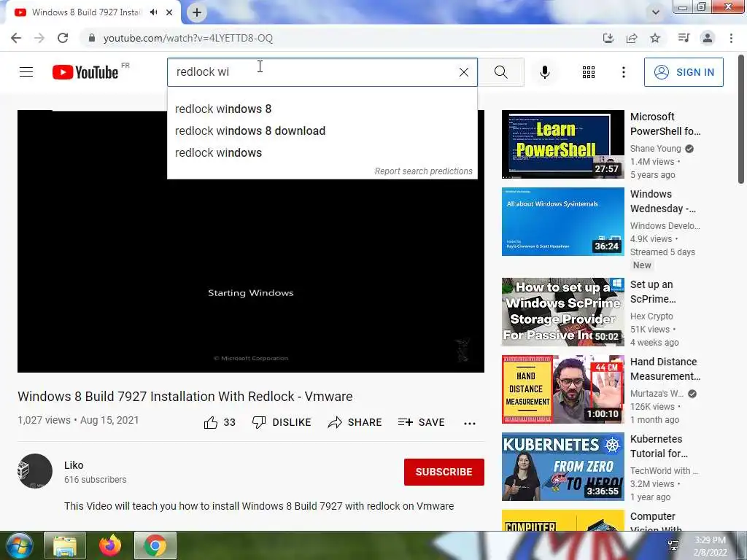Share this page via address bar icon

(632, 38)
